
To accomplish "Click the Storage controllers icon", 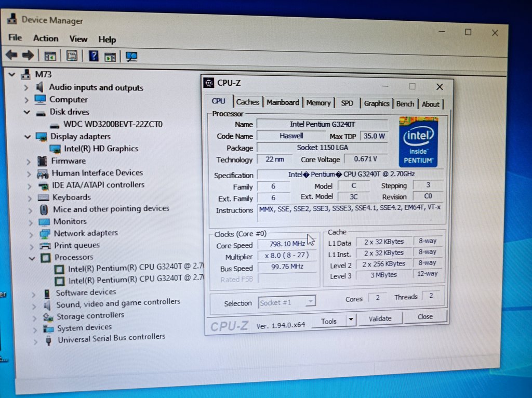I will (x=48, y=317).
